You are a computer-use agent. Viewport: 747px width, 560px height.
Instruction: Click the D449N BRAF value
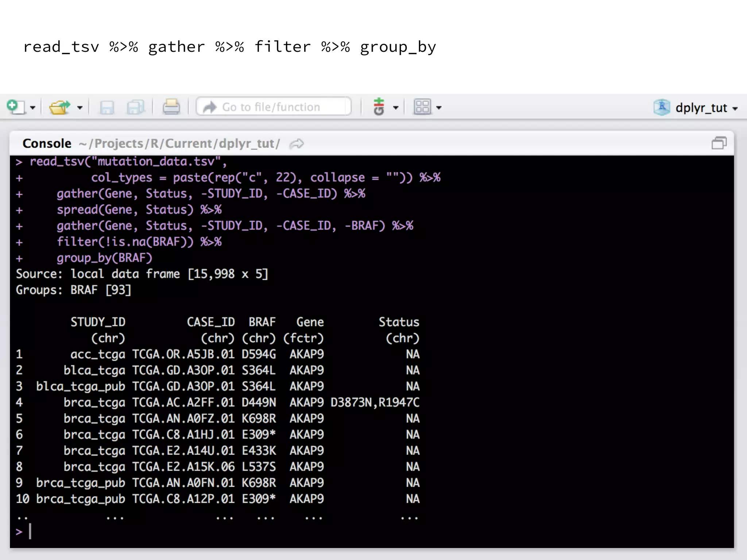259,402
